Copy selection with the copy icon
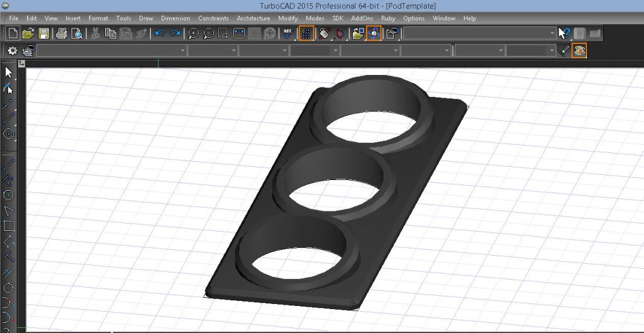Viewport: 644px width, 333px height. 111,33
